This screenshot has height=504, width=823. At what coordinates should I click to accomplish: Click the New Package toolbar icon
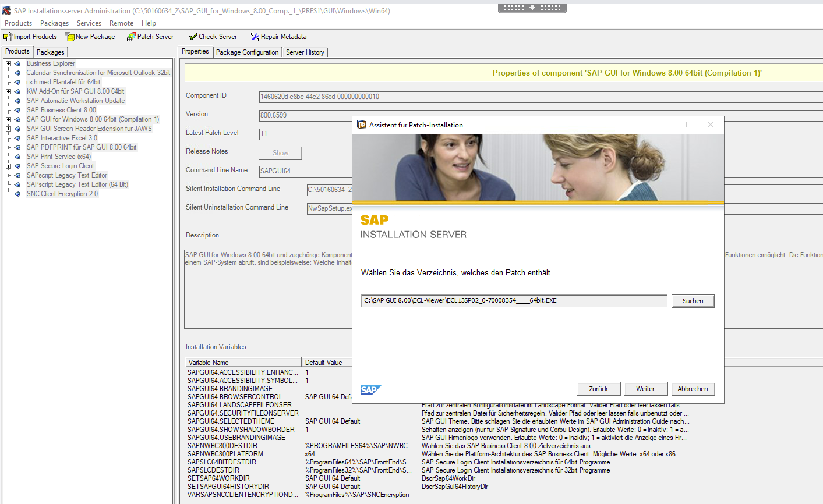(70, 37)
